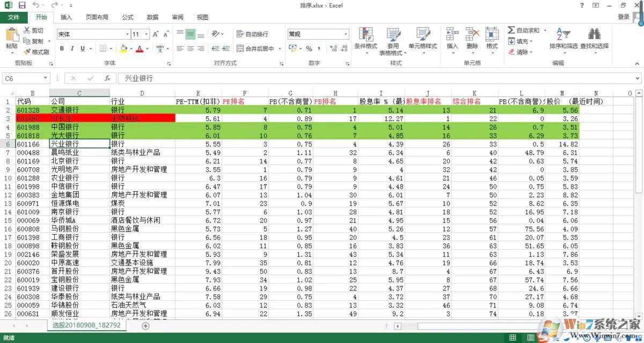Select the italic formatting icon
The width and height of the screenshot is (644, 343).
[x=72, y=49]
